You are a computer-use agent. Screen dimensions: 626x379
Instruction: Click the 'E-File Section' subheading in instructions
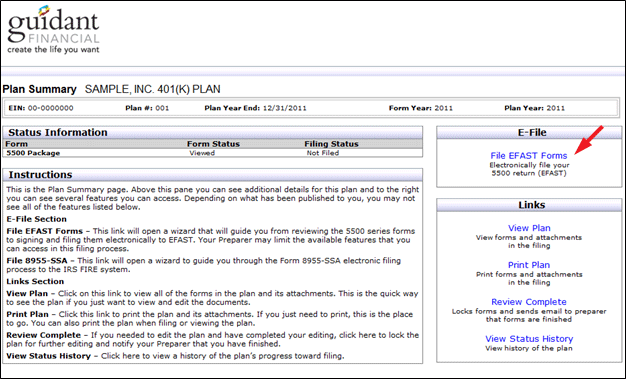tap(36, 219)
